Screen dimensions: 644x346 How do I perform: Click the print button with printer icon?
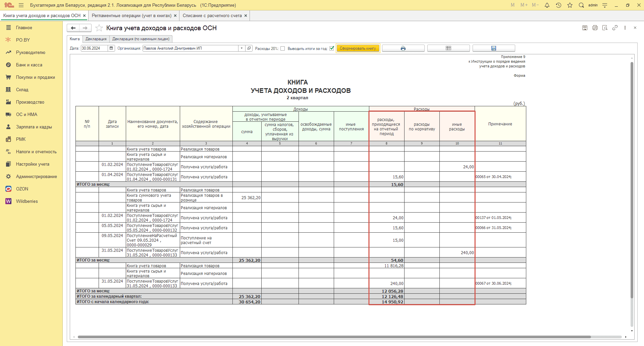(x=403, y=48)
